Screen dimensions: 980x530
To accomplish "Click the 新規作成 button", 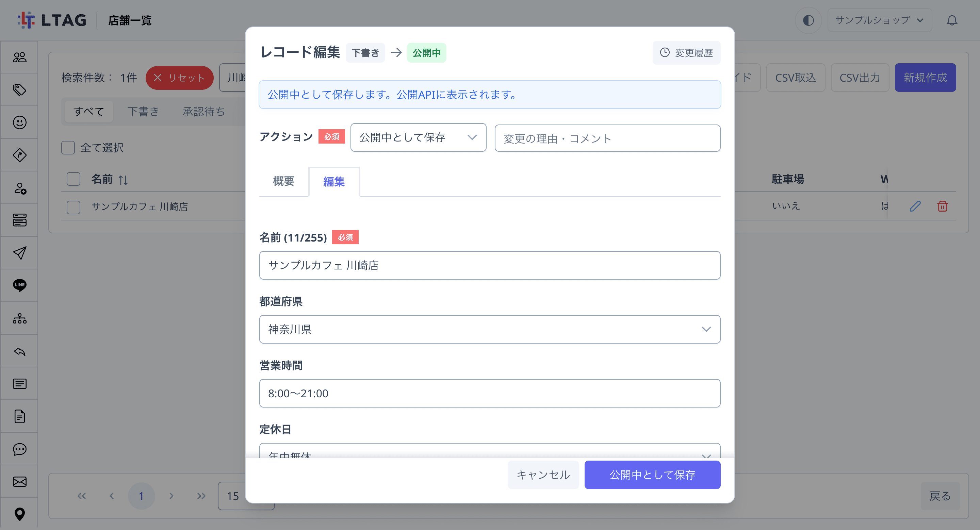I will click(925, 78).
